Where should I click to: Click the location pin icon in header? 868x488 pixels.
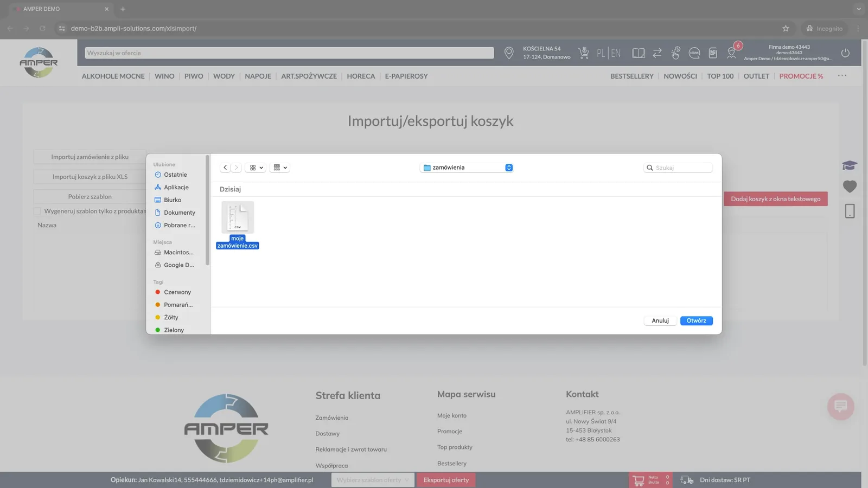click(x=509, y=53)
